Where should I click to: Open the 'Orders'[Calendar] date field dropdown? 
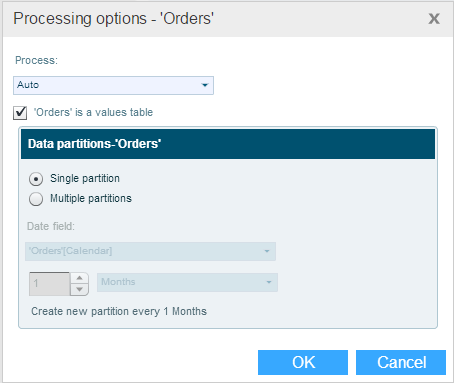click(150, 251)
